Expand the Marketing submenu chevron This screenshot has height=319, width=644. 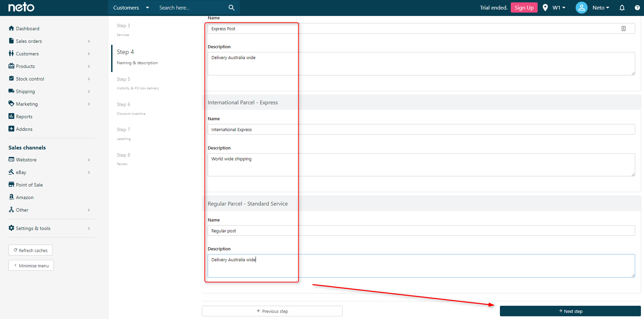tap(89, 104)
